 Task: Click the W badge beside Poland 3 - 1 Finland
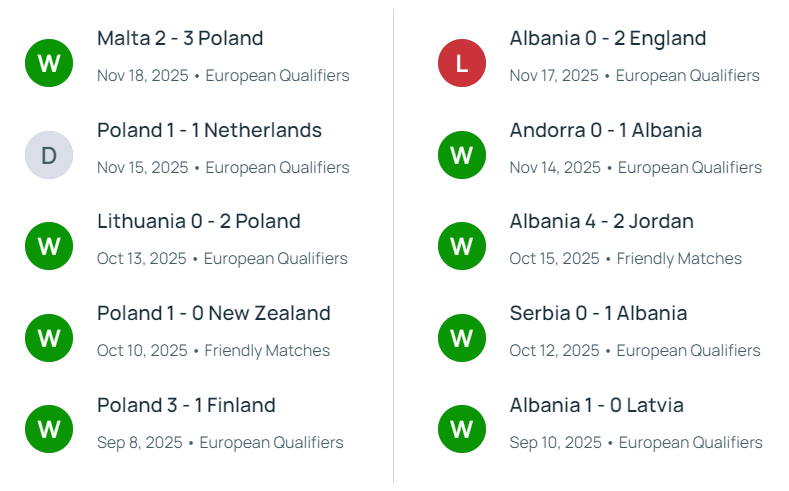coord(49,429)
